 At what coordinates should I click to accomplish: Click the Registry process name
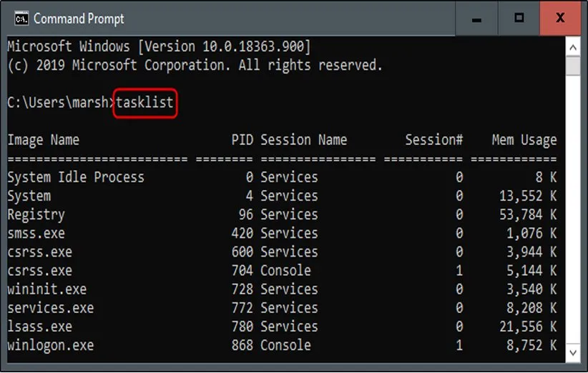click(x=36, y=214)
